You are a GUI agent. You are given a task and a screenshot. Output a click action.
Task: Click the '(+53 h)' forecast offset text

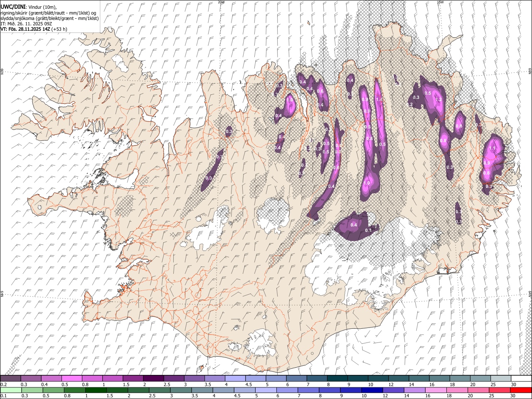pyautogui.click(x=59, y=29)
